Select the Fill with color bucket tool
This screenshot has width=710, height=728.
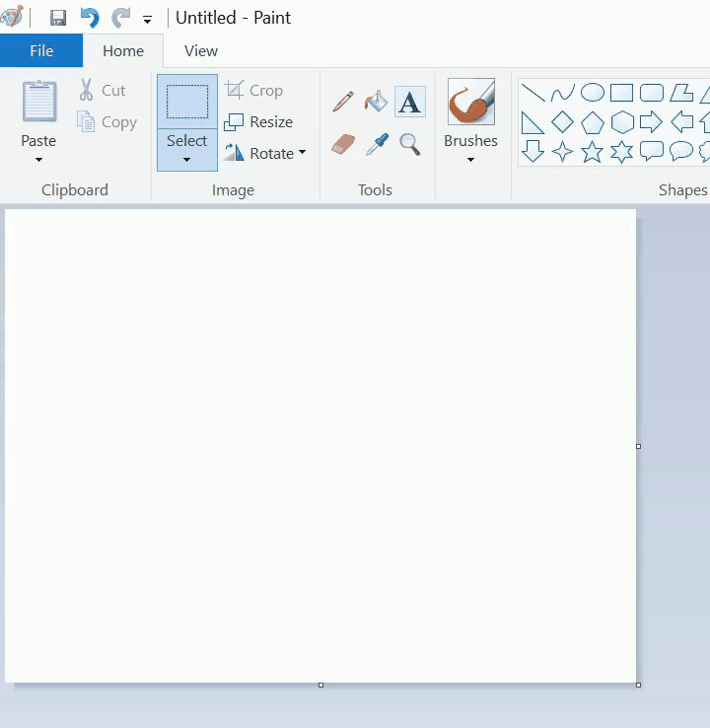376,102
